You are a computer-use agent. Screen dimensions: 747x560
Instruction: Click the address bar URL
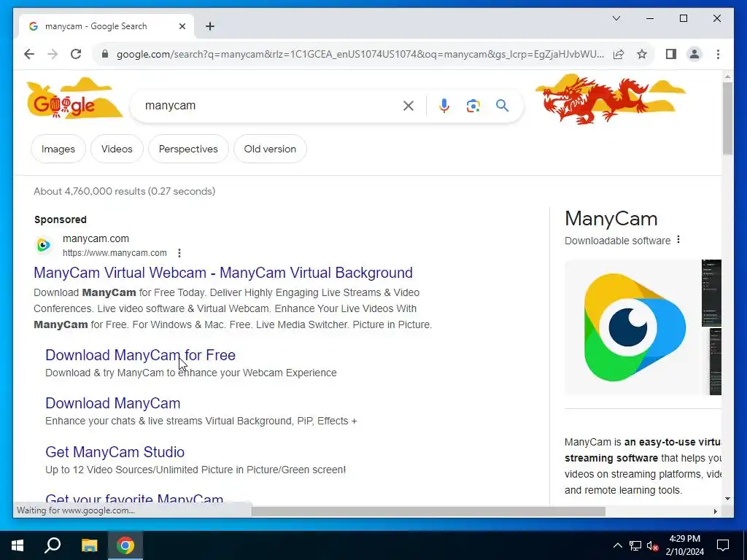pyautogui.click(x=360, y=54)
